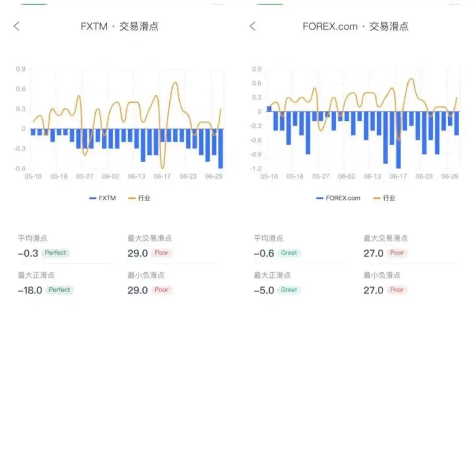
Task: Click the FOREX.com 最大交易滑点 label
Action: 386,238
